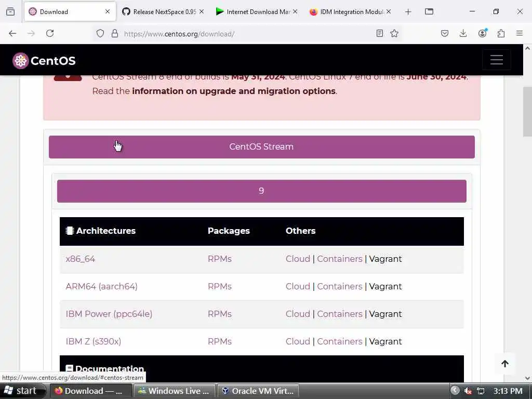
Task: Click the scrollbar up arrow
Action: (x=528, y=48)
